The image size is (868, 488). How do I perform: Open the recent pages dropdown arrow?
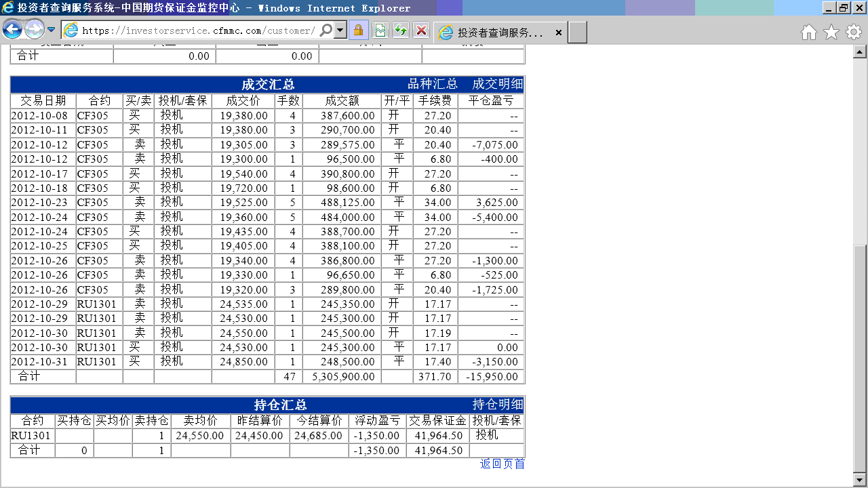click(51, 30)
